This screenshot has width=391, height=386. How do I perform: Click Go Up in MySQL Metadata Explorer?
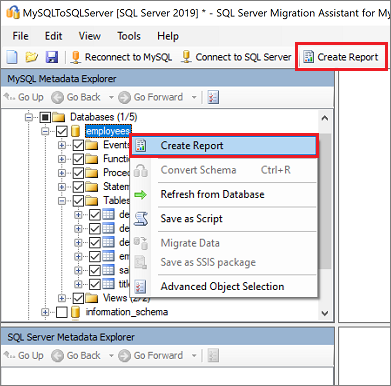[x=24, y=97]
